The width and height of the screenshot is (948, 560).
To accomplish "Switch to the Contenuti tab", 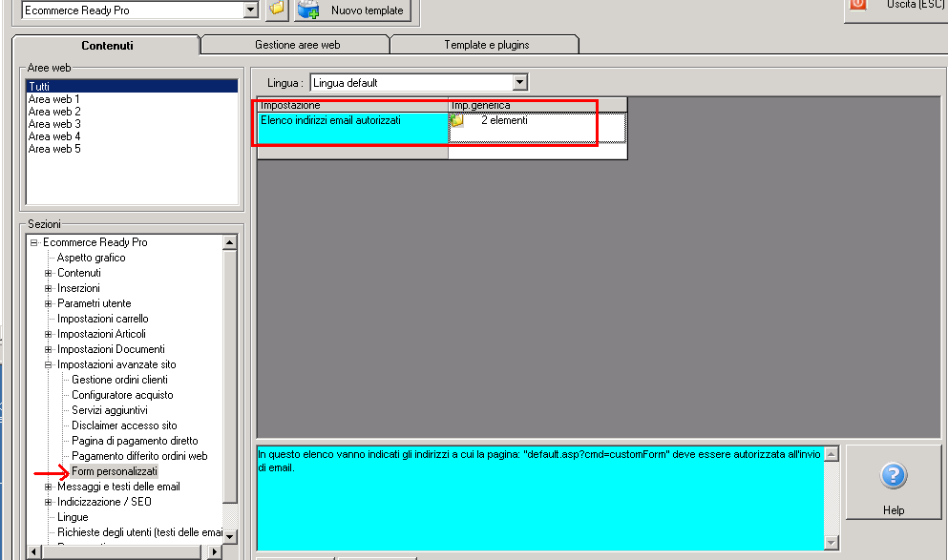I will 107,45.
